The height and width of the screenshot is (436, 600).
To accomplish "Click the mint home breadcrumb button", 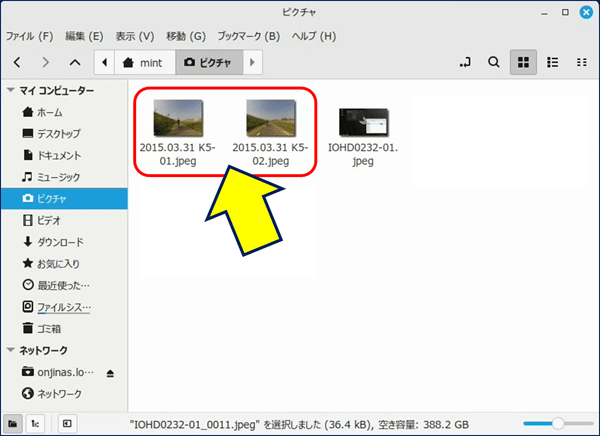I will [145, 62].
